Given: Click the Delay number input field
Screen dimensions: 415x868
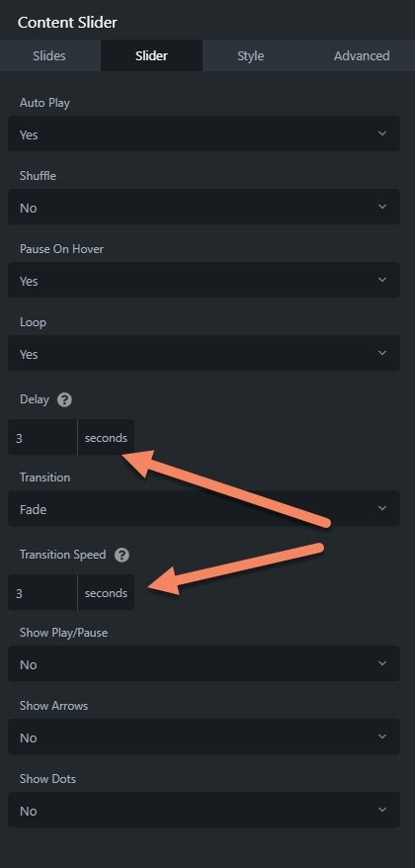Looking at the screenshot, I should [x=42, y=437].
